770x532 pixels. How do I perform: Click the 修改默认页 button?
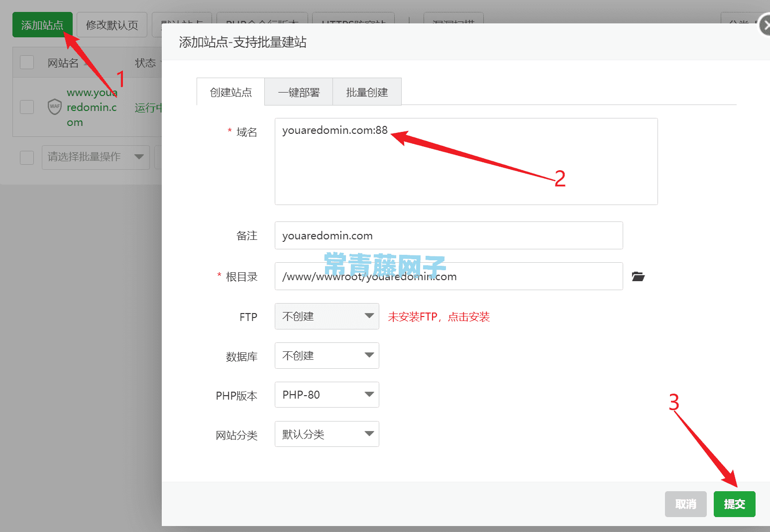(x=111, y=24)
